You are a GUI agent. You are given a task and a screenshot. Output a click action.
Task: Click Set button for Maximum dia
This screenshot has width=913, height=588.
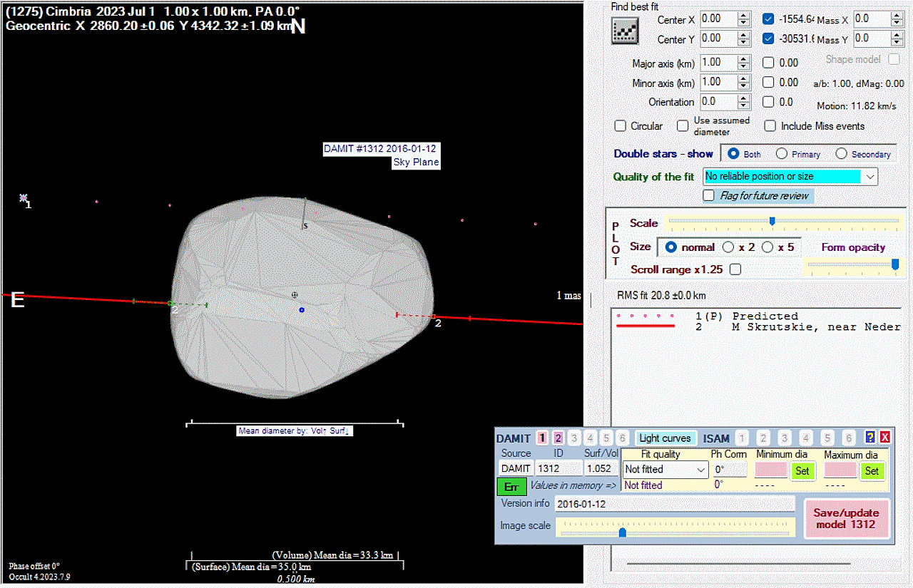[x=872, y=470]
